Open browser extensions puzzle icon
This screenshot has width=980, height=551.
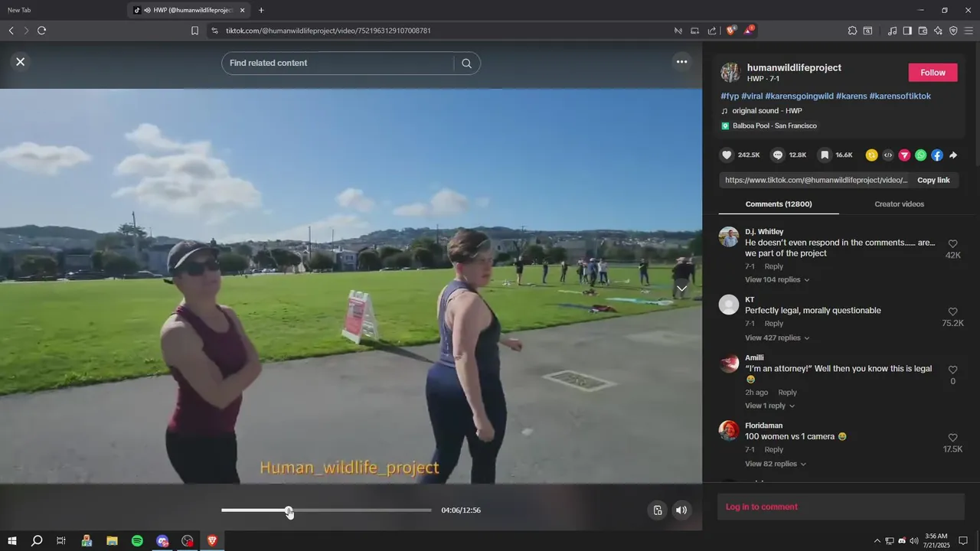click(852, 31)
